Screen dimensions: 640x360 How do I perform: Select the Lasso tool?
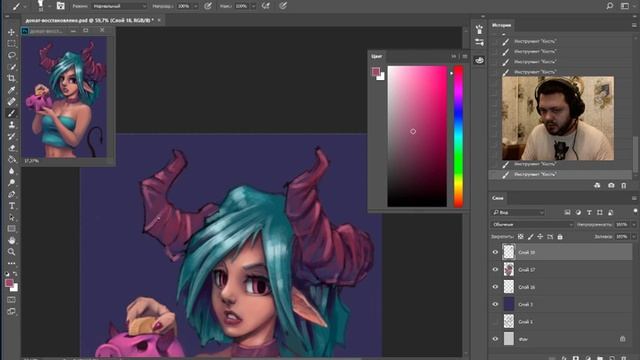[x=11, y=55]
